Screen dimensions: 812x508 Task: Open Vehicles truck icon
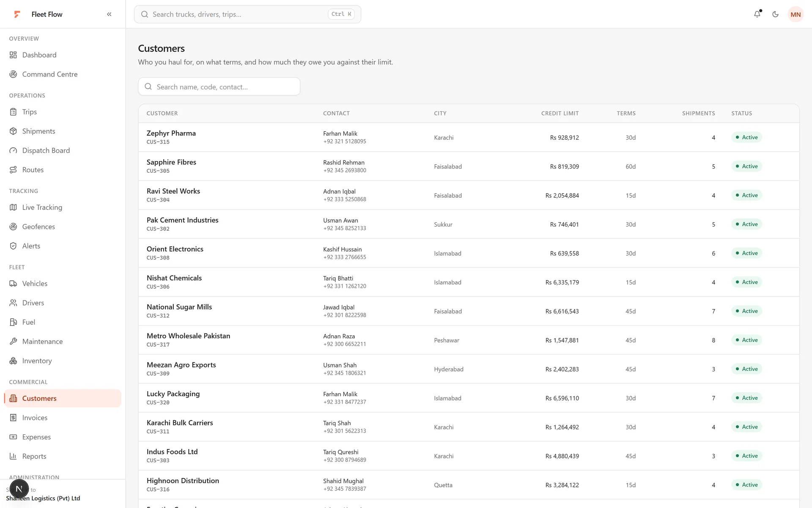14,284
